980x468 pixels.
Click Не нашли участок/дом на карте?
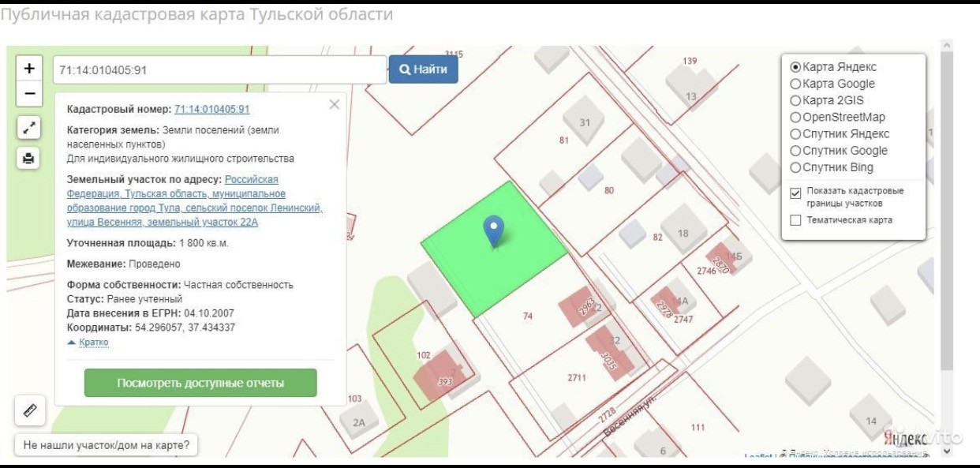[107, 445]
